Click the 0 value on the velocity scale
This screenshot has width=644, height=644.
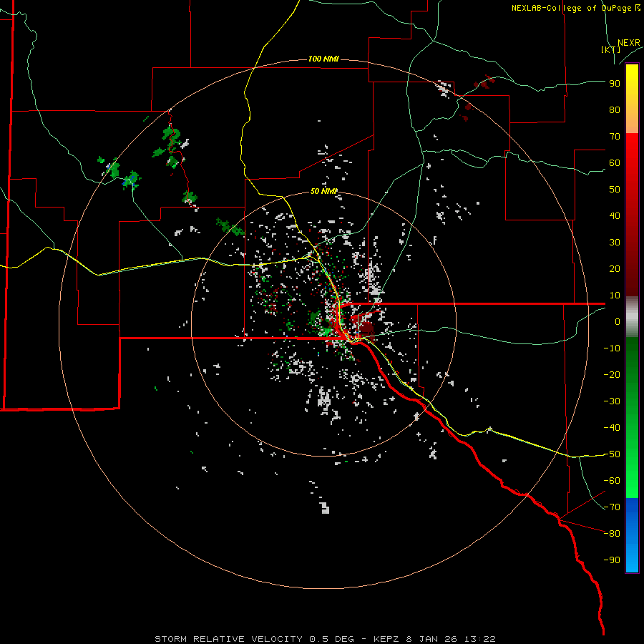pyautogui.click(x=618, y=322)
